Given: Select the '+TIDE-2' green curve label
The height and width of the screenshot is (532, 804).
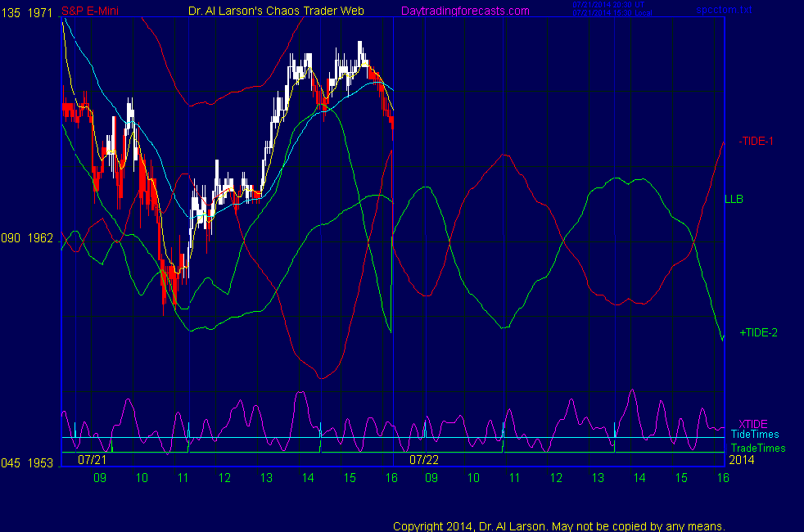Looking at the screenshot, I should point(758,332).
